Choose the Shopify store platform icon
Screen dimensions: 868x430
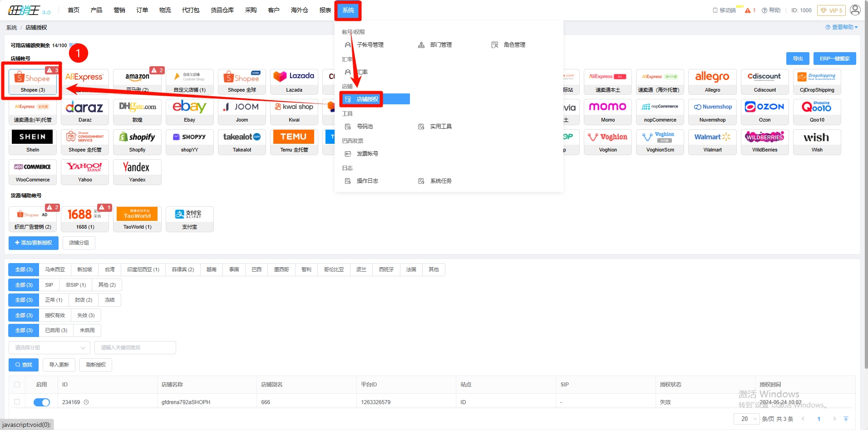pyautogui.click(x=137, y=142)
